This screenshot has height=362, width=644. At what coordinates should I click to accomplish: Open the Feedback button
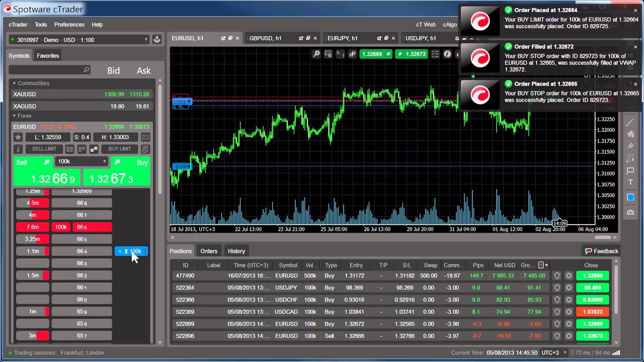pyautogui.click(x=601, y=251)
